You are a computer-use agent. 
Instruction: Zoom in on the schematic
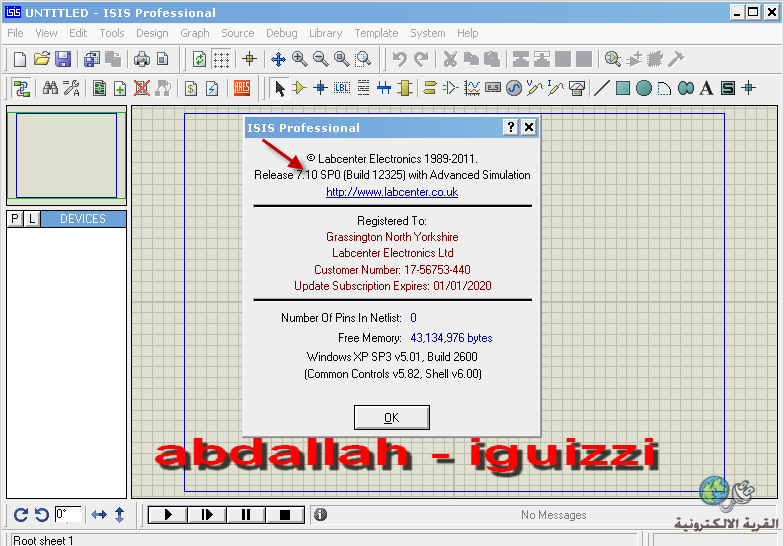click(x=300, y=60)
